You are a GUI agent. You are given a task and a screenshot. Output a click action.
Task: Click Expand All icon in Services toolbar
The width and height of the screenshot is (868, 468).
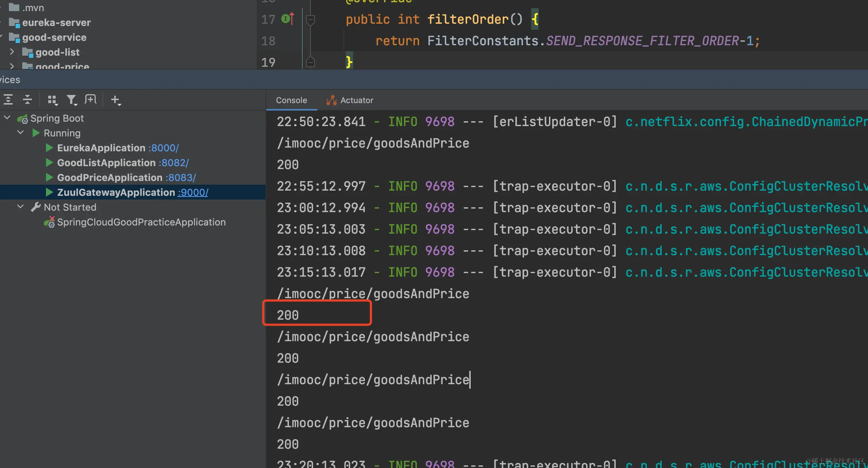point(8,100)
